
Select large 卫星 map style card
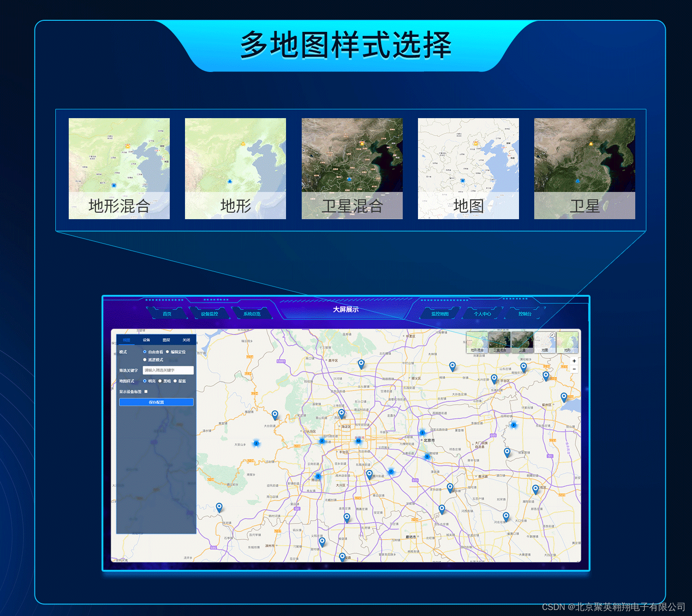(x=585, y=168)
